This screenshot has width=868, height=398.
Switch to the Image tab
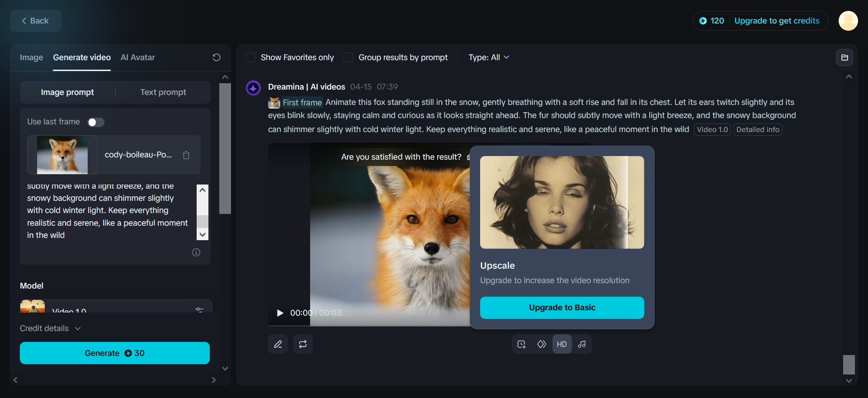tap(32, 57)
